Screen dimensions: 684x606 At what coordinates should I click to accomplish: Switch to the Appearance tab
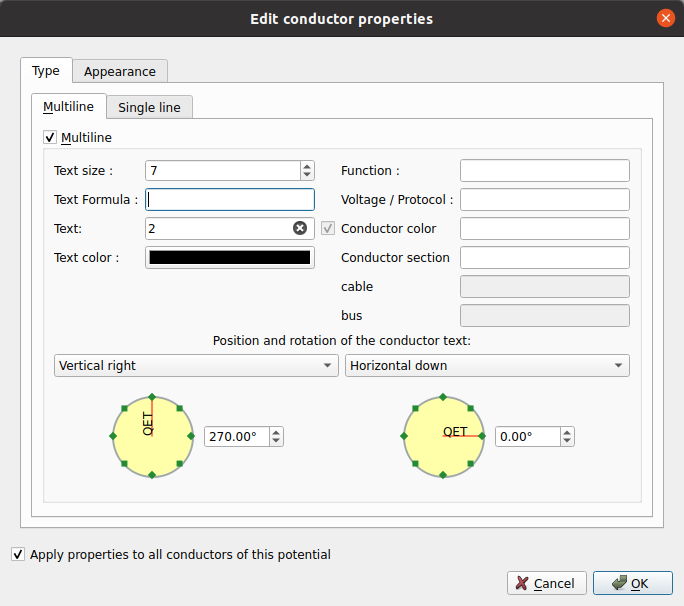tap(120, 72)
